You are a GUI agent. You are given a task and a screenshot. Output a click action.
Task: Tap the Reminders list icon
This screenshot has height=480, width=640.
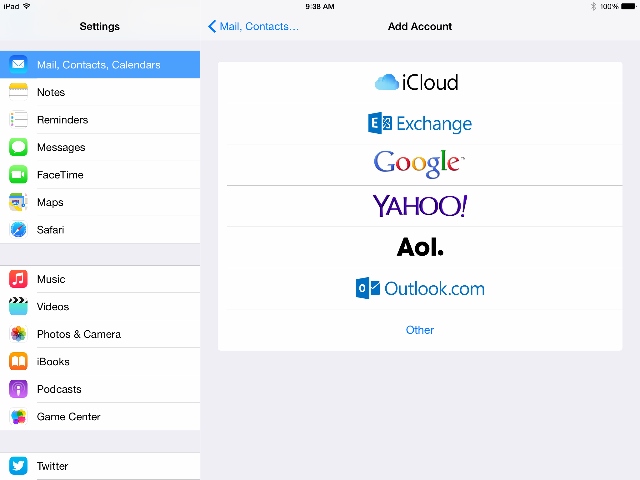click(x=18, y=120)
